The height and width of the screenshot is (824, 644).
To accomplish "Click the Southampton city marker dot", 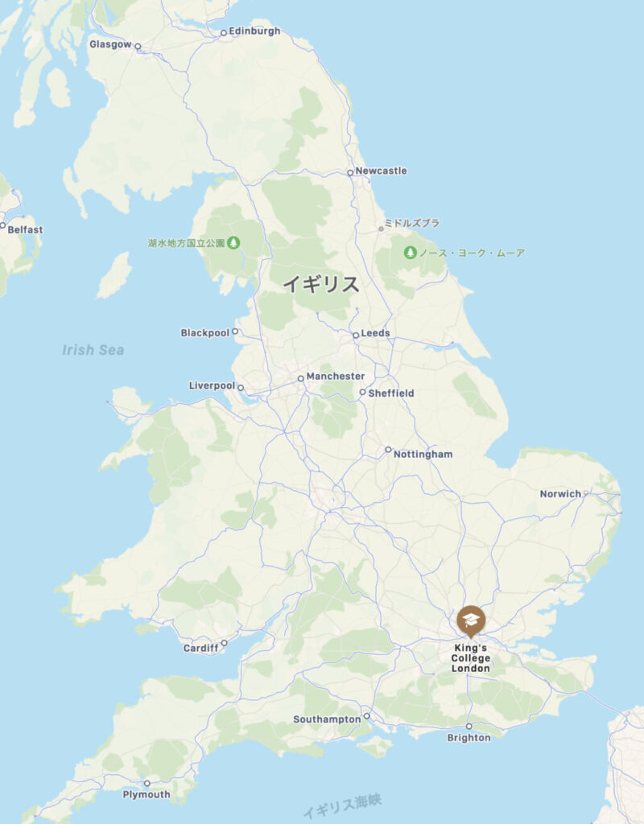I will click(367, 715).
